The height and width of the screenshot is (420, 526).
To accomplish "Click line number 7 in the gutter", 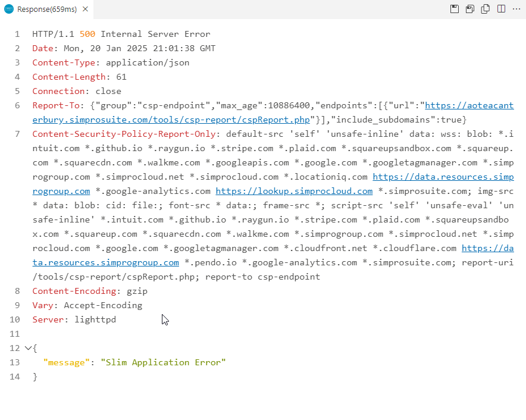I will point(17,134).
